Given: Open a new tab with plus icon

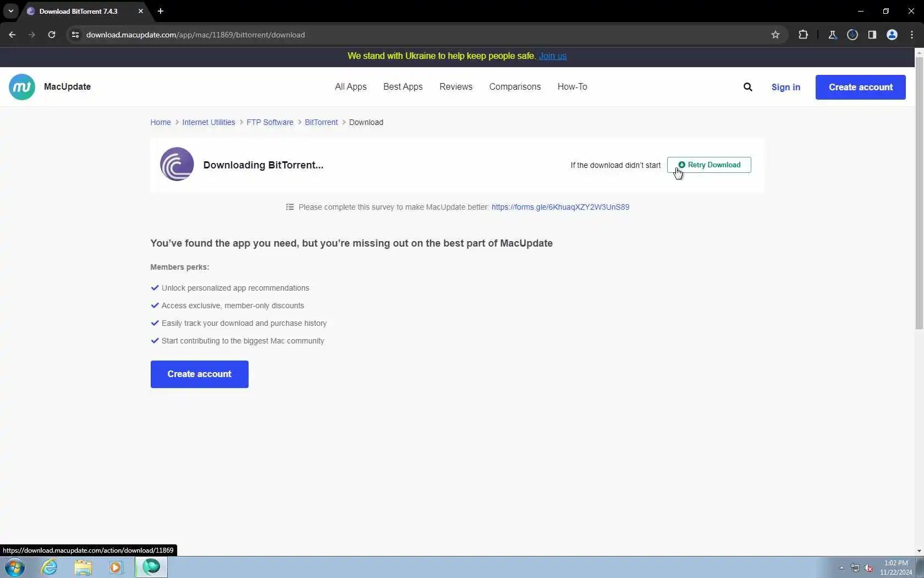Looking at the screenshot, I should (x=161, y=11).
